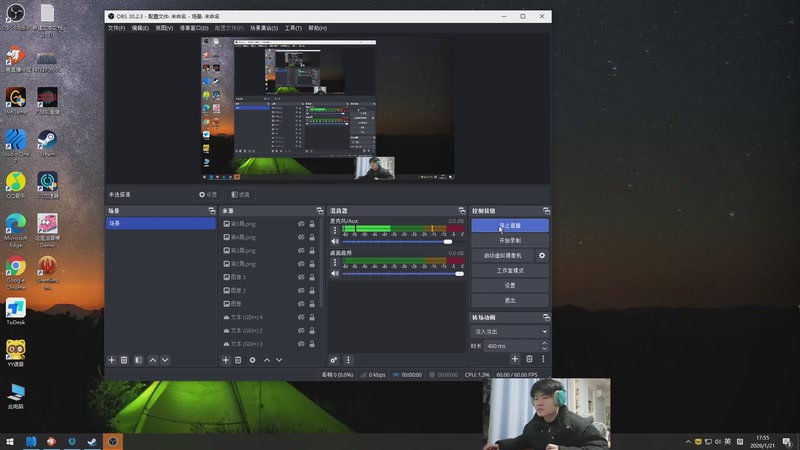This screenshot has height=450, width=800.
Task: Open 麦克风/Aux three-dot options menu
Action: click(x=335, y=231)
